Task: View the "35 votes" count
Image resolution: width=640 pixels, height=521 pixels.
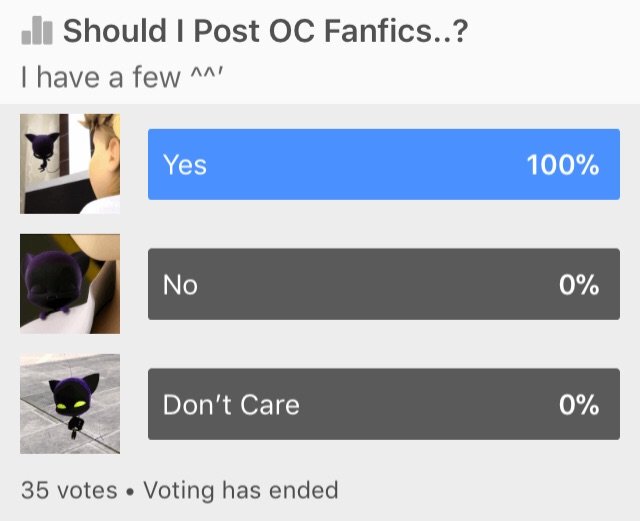Action: pos(69,490)
